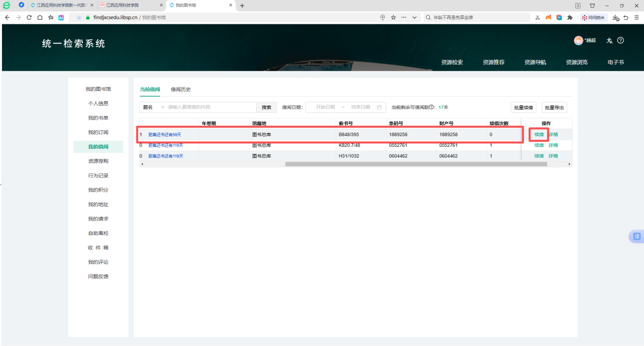Expand the address bar dropdown chevron
644x346 pixels.
415,17
